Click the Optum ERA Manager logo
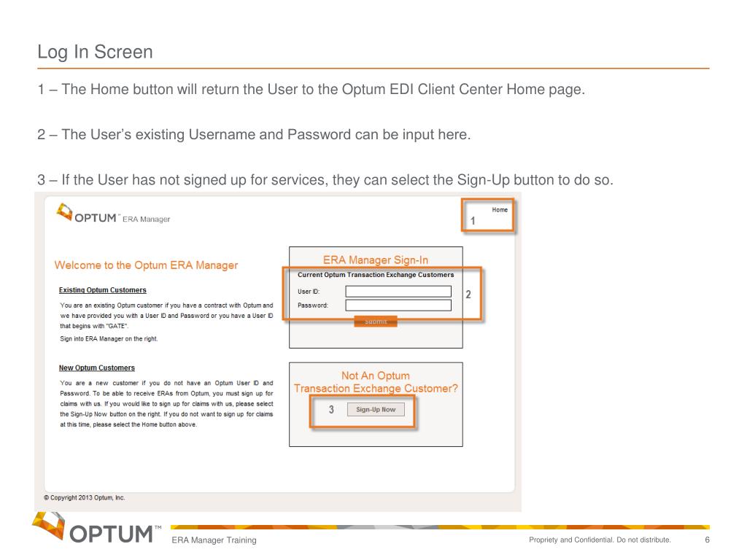747x560 pixels. tap(113, 214)
